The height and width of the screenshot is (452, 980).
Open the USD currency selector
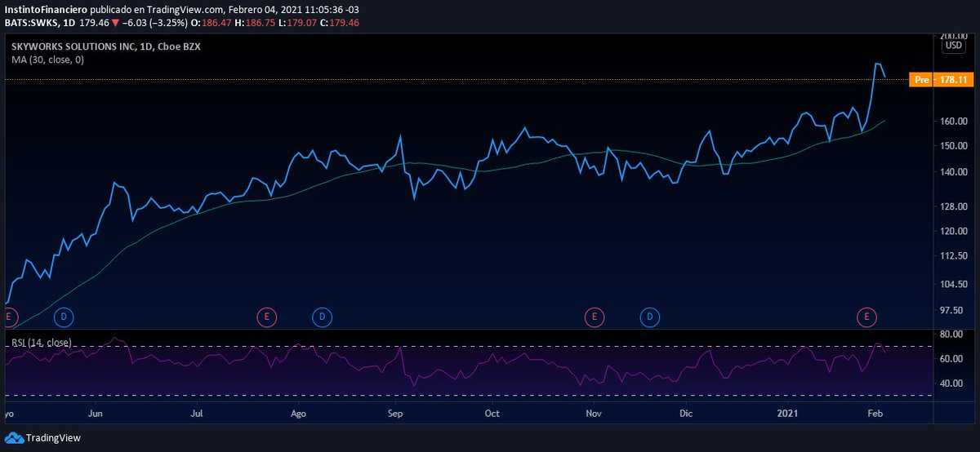tap(953, 46)
